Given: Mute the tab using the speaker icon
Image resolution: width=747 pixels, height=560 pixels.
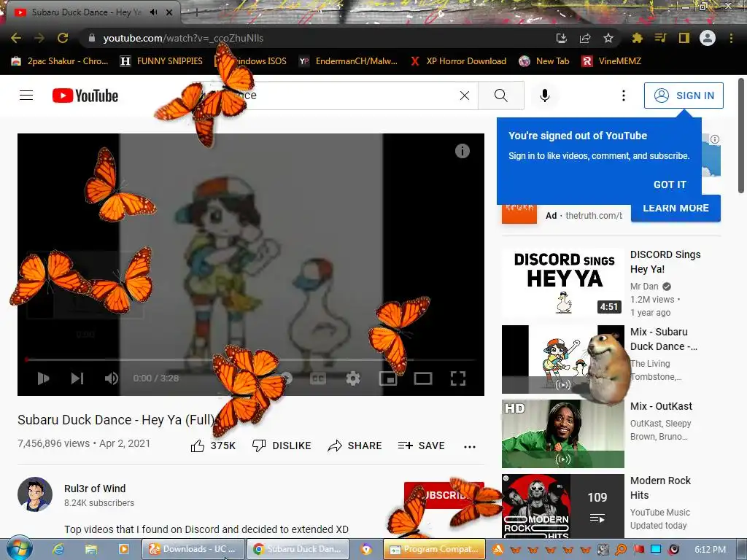Looking at the screenshot, I should point(153,12).
